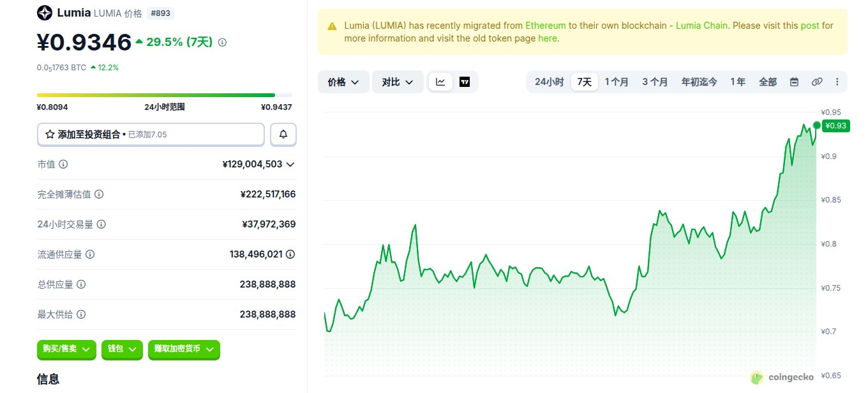Screen dimensions: 868x393
Task: Open the 对比 compare dropdown
Action: pyautogui.click(x=398, y=82)
